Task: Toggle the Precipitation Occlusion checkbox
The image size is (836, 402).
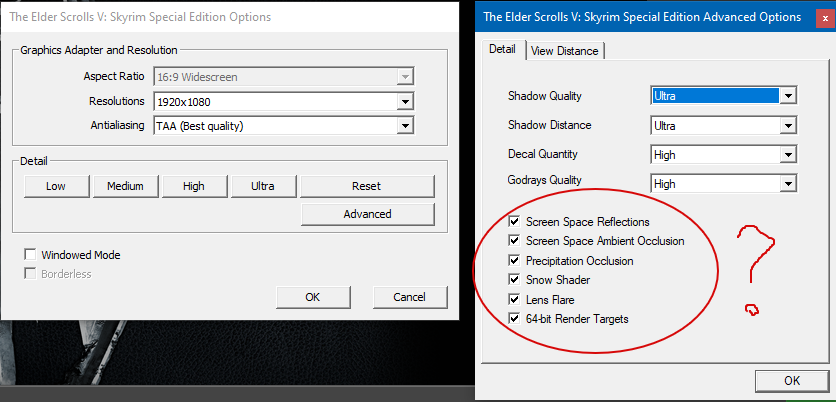Action: click(x=514, y=261)
